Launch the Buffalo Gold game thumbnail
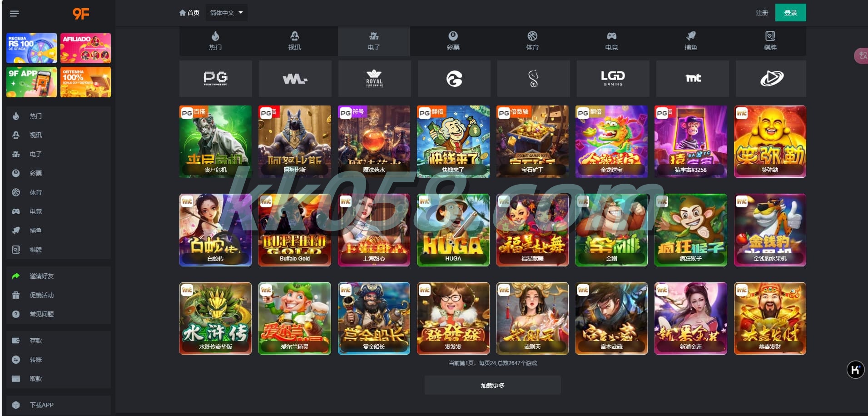This screenshot has height=416, width=868. (x=295, y=230)
